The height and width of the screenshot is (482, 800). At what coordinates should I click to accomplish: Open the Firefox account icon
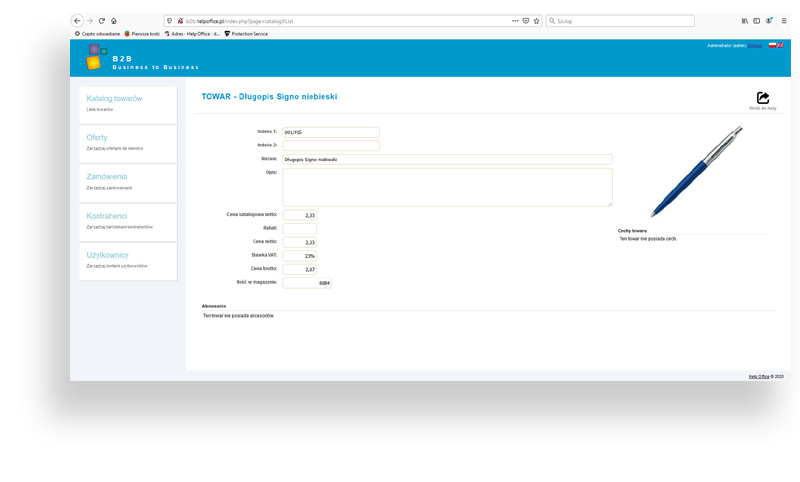[769, 21]
